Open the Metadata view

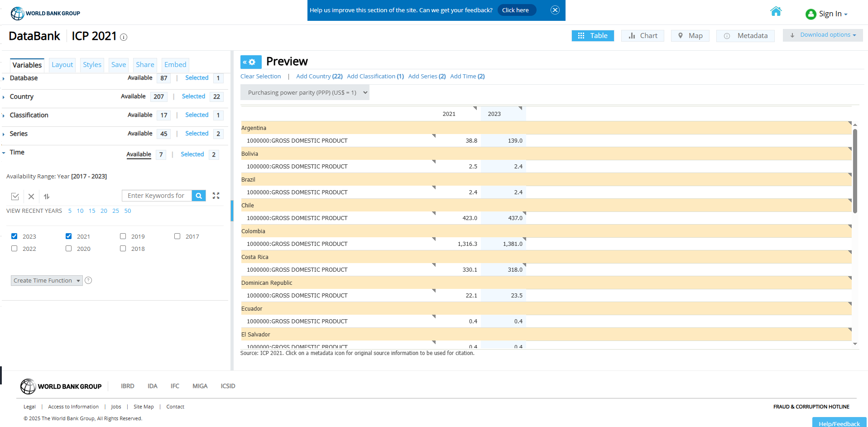[x=745, y=36]
